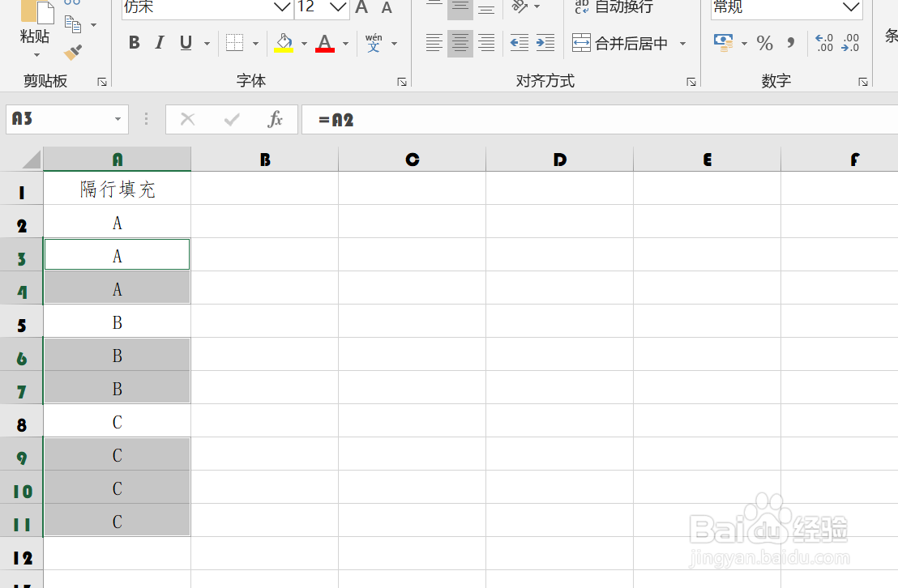Select column D header
This screenshot has height=588, width=898.
pyautogui.click(x=559, y=160)
